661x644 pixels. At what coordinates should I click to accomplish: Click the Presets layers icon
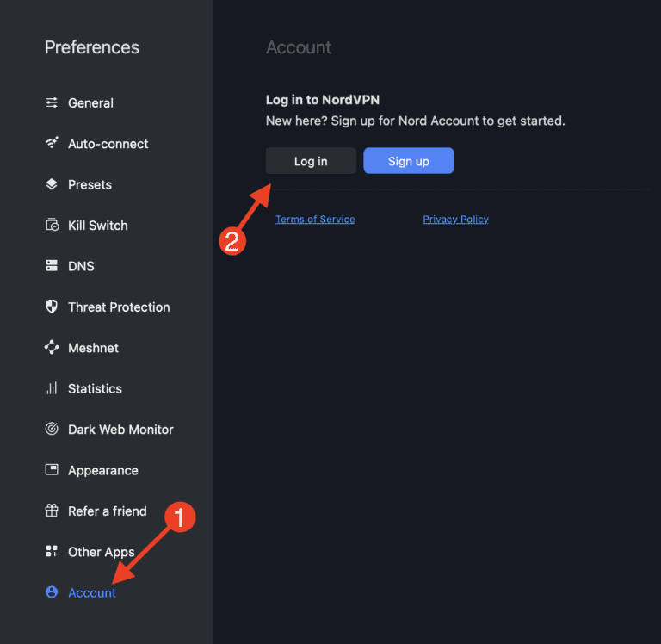pyautogui.click(x=52, y=184)
